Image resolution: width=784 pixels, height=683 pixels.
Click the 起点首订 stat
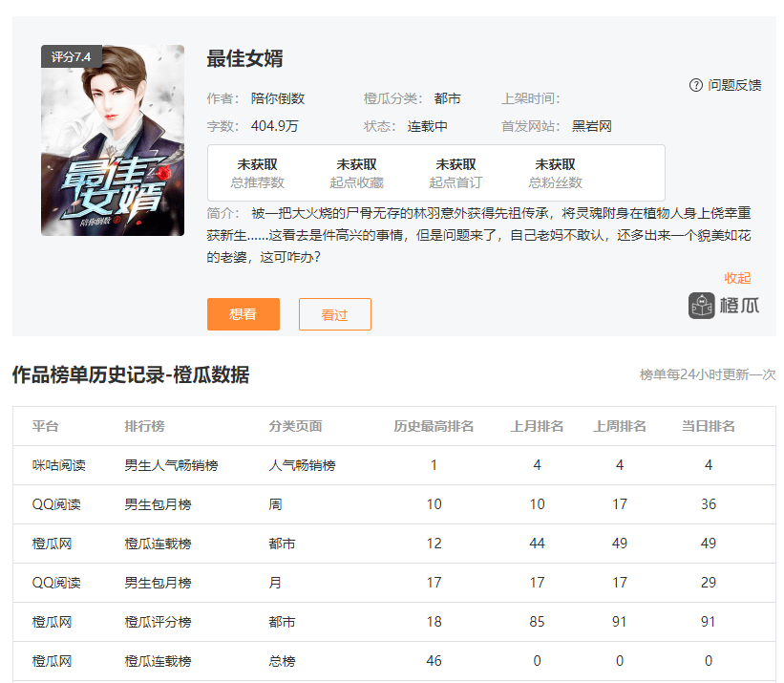(x=456, y=173)
